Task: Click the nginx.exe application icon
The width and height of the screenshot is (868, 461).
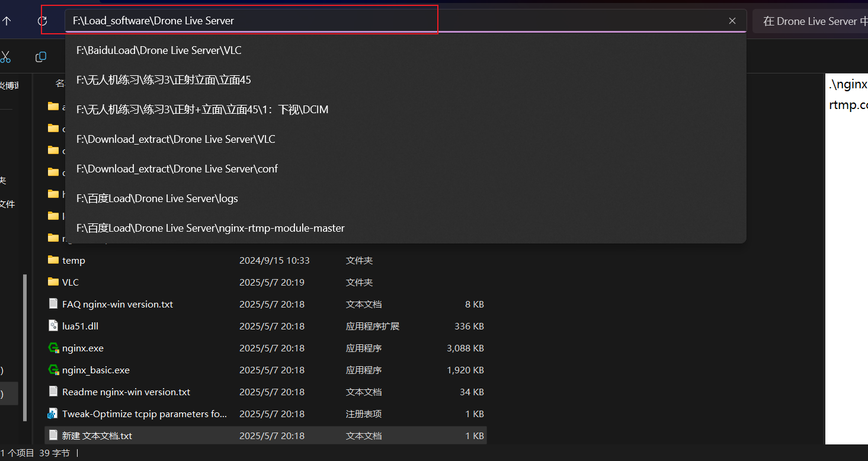Action: (53, 348)
